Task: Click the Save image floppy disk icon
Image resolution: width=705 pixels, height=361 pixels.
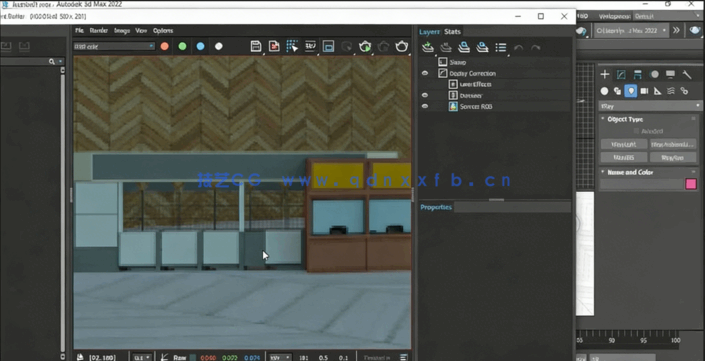Action: click(256, 46)
